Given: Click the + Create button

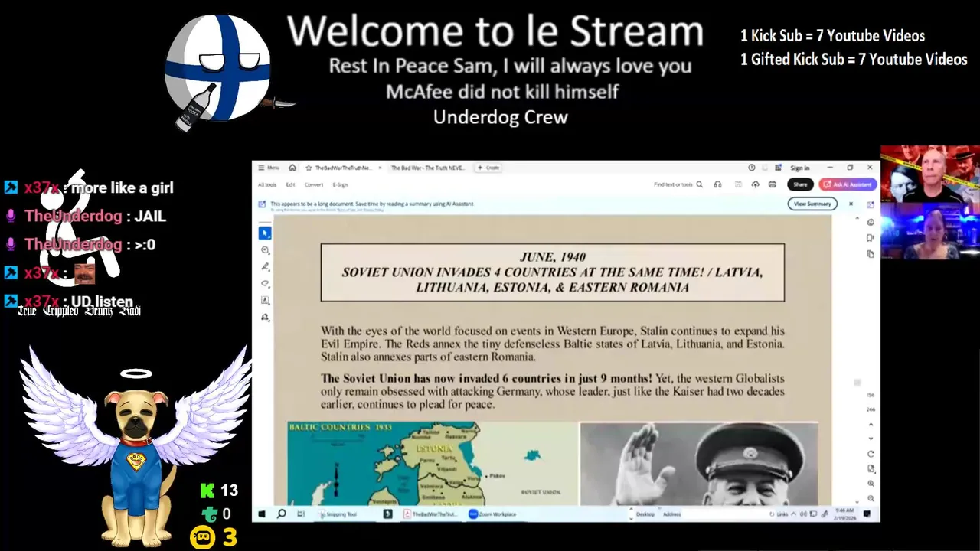Looking at the screenshot, I should (x=488, y=168).
